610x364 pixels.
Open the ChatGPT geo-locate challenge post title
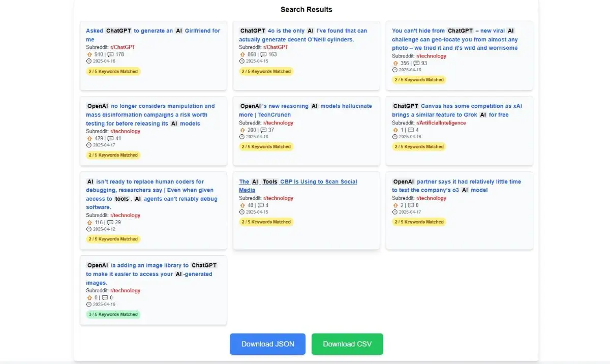[x=454, y=39]
